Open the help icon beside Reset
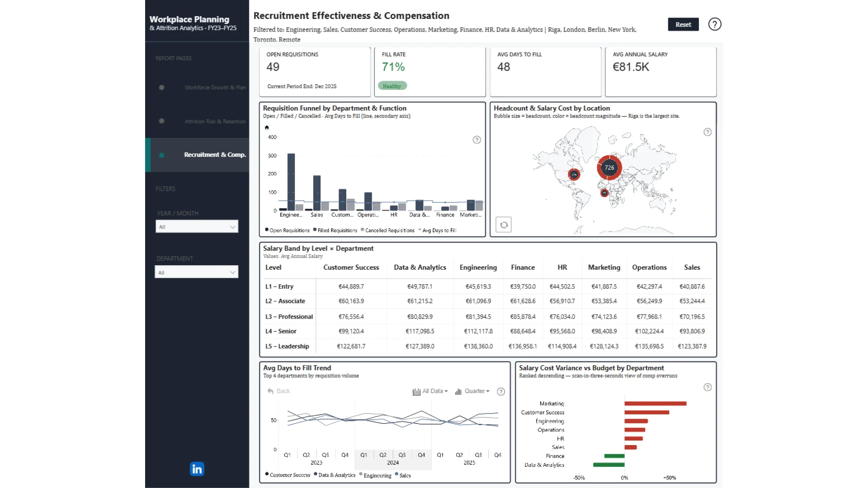 [x=715, y=24]
